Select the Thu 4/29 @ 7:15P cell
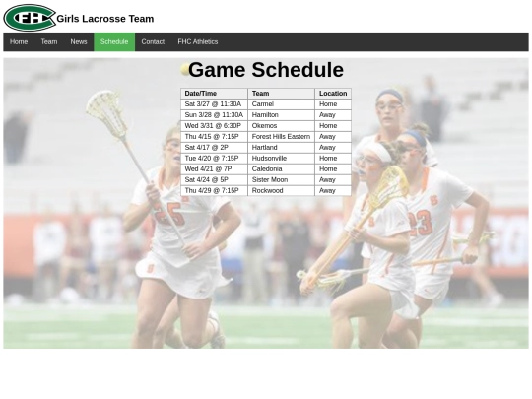 tap(214, 191)
